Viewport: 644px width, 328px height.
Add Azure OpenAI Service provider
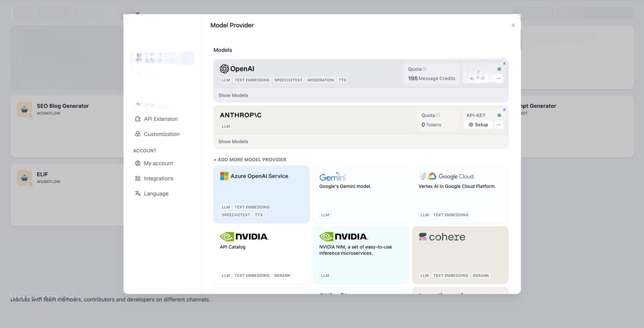261,195
